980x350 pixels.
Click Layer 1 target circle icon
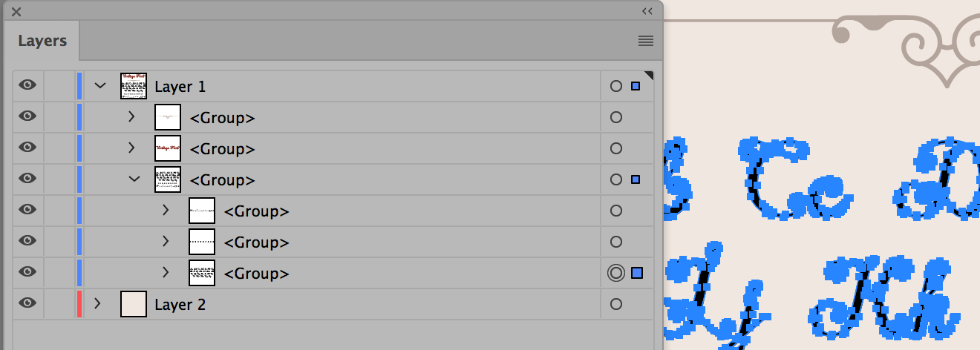(615, 86)
